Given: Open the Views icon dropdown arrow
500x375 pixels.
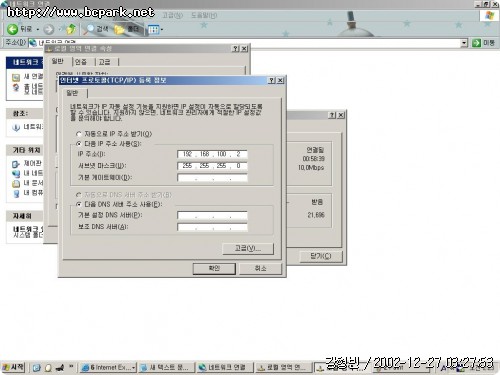Looking at the screenshot, I should tap(162, 30).
